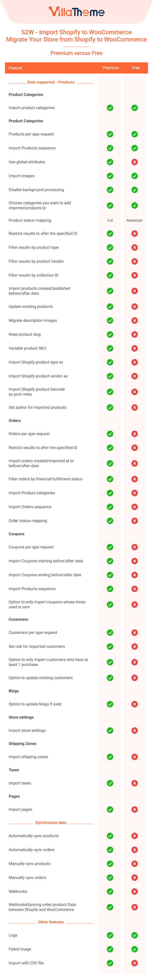Click the 'Restricted' product status mapping label
The height and width of the screenshot is (980, 153).
pyautogui.click(x=134, y=220)
